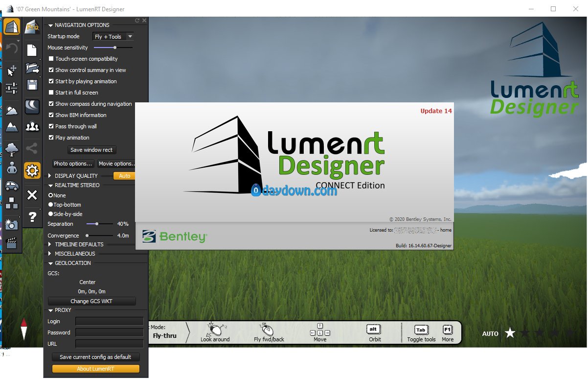Image resolution: width=588 pixels, height=380 pixels.
Task: Toggle Show compass during navigation checkbox
Action: pos(51,104)
